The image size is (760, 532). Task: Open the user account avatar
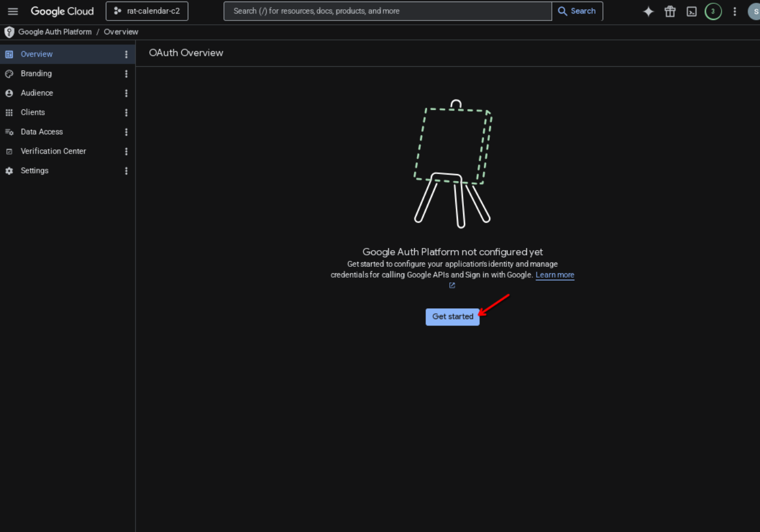click(x=754, y=11)
